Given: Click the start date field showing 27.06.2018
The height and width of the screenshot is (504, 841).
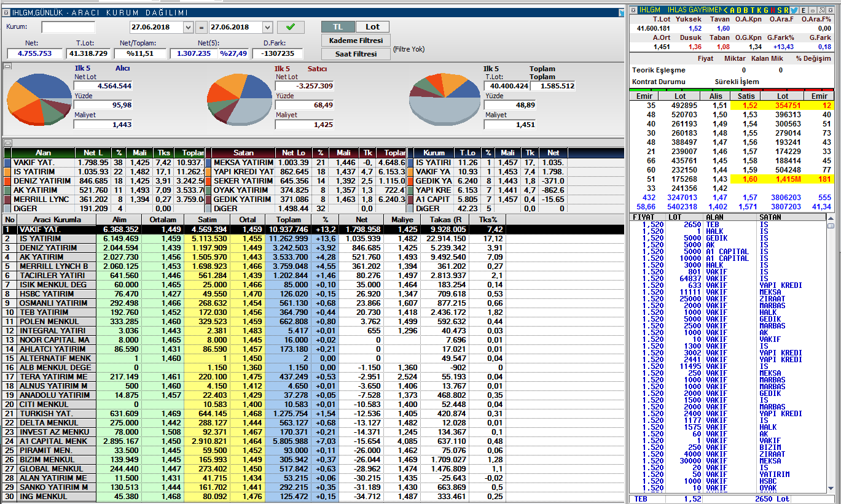Looking at the screenshot, I should pyautogui.click(x=156, y=27).
